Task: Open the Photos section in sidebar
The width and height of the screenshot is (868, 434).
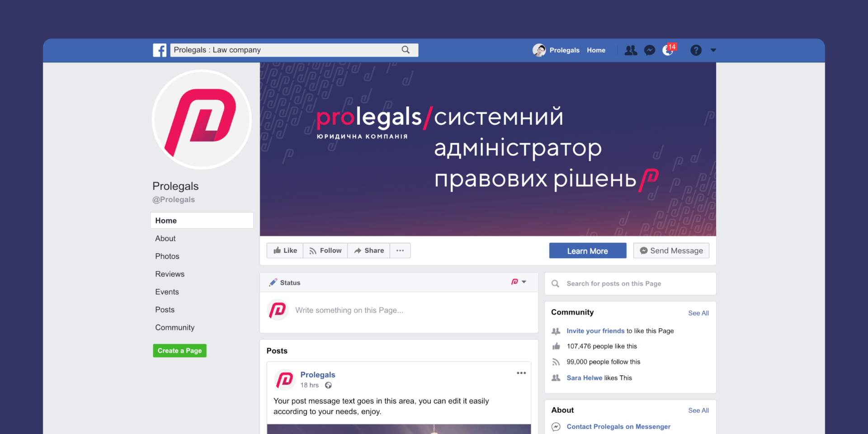Action: tap(167, 256)
